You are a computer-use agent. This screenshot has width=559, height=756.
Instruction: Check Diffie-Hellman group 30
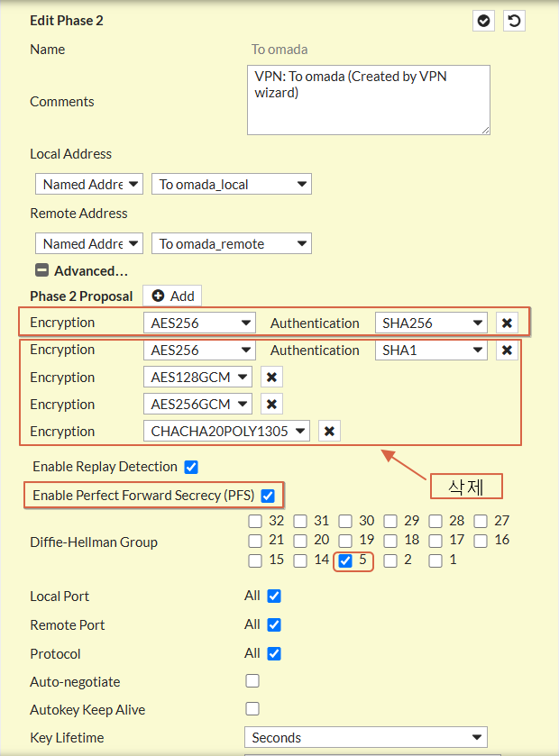click(345, 521)
